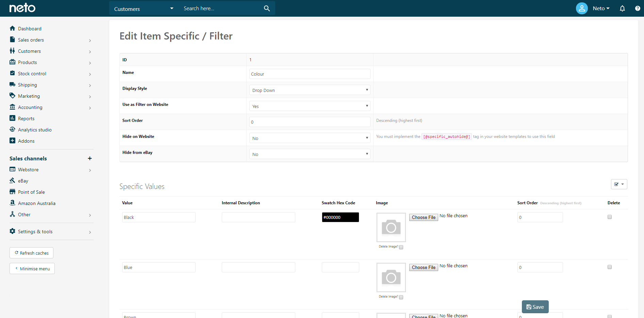
Task: Click the Amazon Australia icon
Action: tap(13, 203)
